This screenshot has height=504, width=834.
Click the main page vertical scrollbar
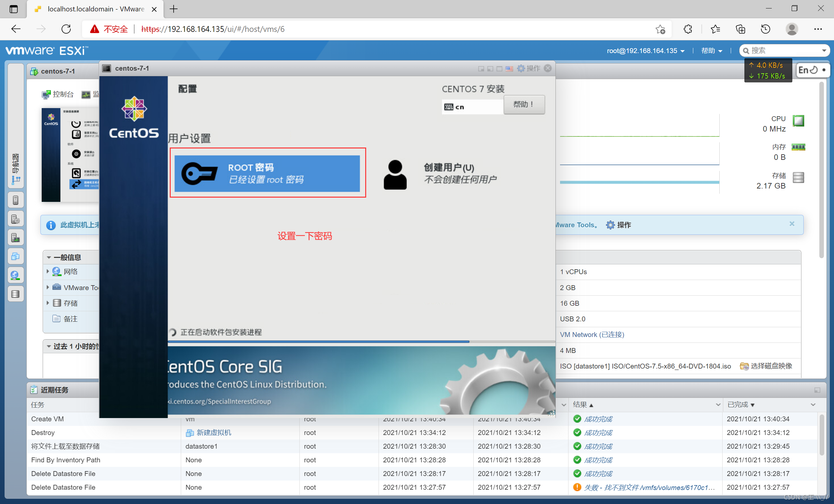pos(821,170)
